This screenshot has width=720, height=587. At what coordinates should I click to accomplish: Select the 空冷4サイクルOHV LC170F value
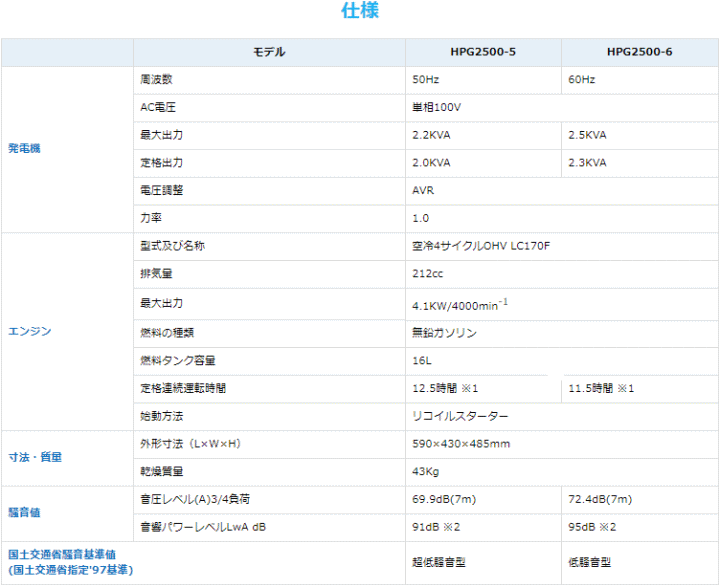point(481,246)
